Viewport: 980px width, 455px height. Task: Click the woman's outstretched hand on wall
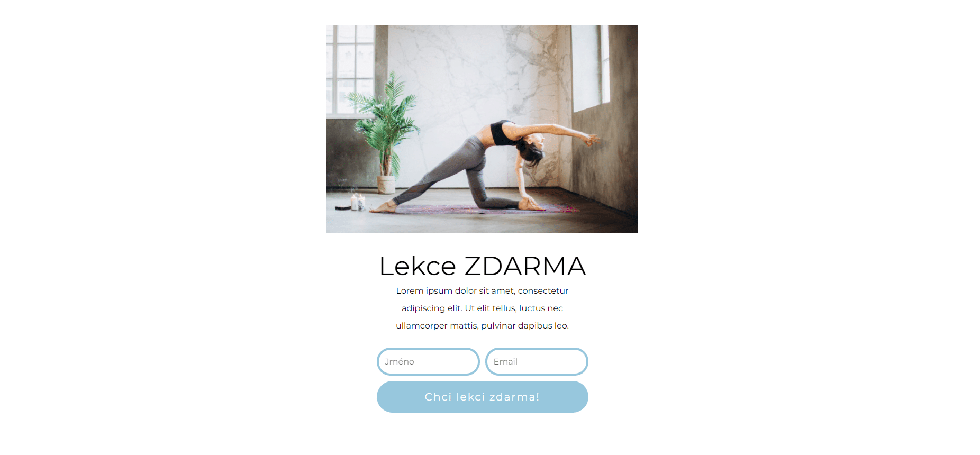pos(592,140)
